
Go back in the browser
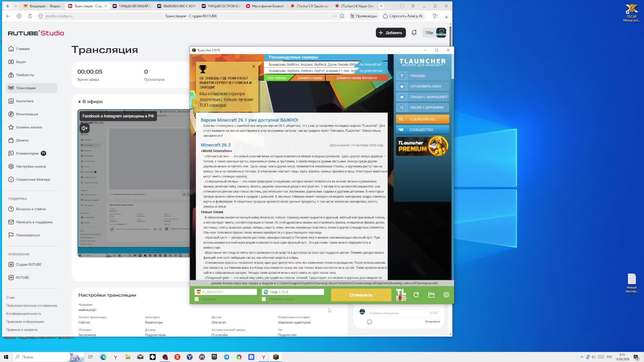(x=8, y=16)
